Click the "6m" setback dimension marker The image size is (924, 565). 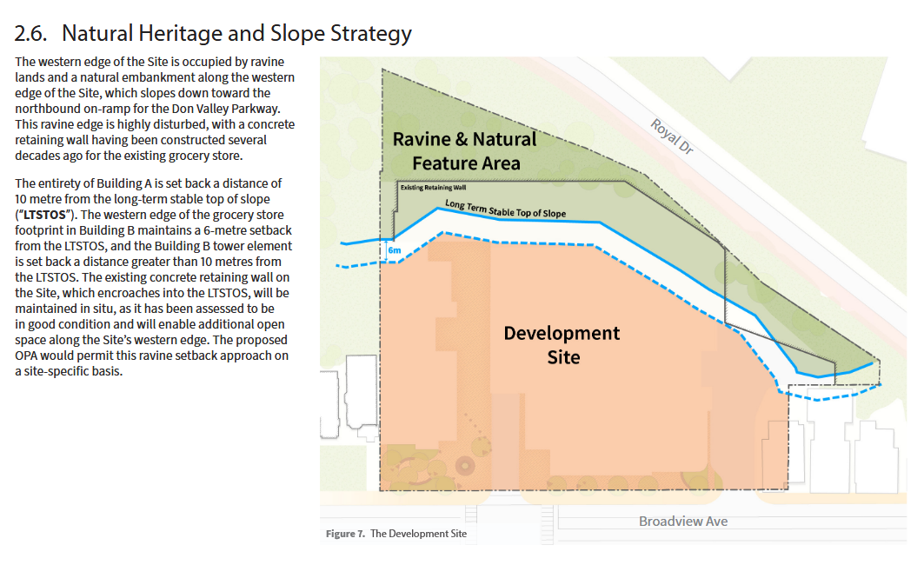(x=393, y=250)
